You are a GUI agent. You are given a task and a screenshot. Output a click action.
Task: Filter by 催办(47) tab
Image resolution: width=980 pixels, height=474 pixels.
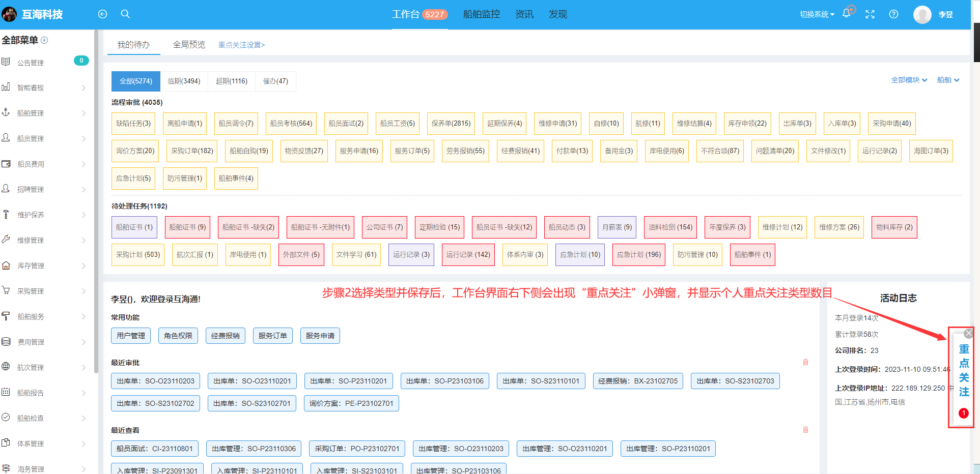tap(275, 81)
